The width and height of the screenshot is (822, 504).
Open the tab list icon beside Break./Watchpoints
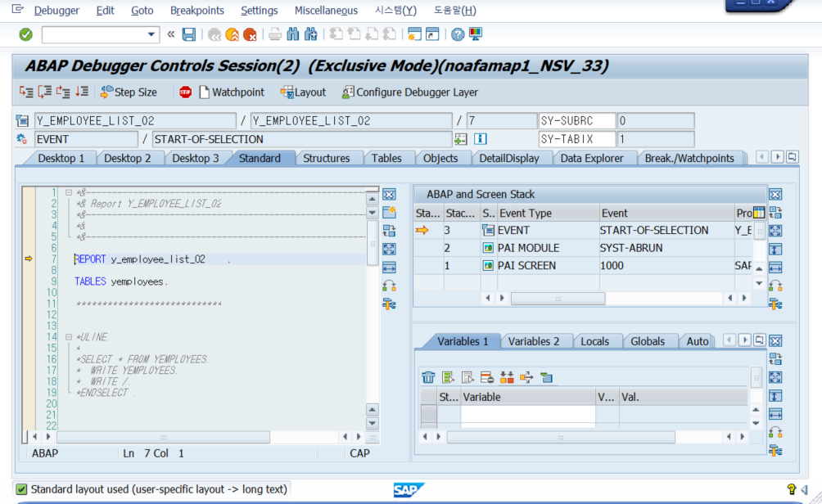pyautogui.click(x=793, y=156)
